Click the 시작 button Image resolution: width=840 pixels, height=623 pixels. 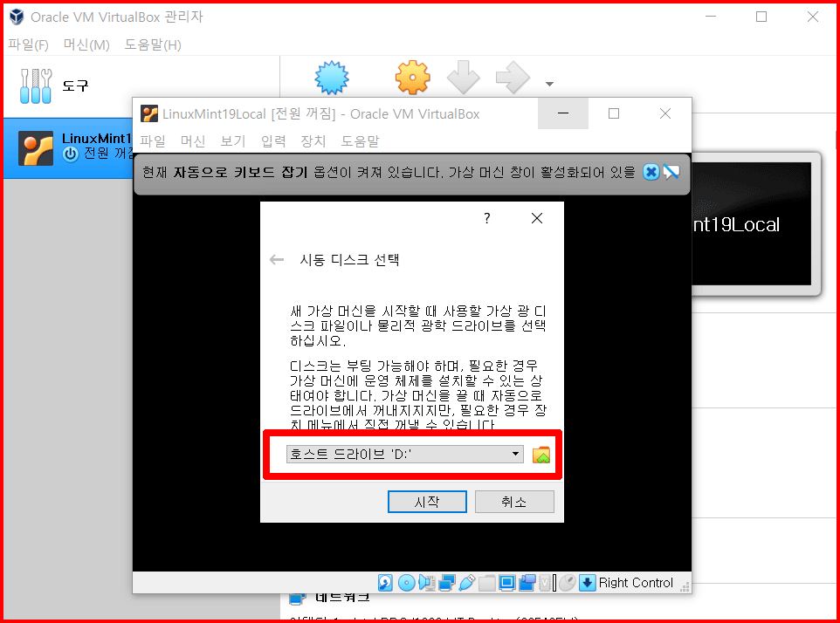pyautogui.click(x=427, y=502)
